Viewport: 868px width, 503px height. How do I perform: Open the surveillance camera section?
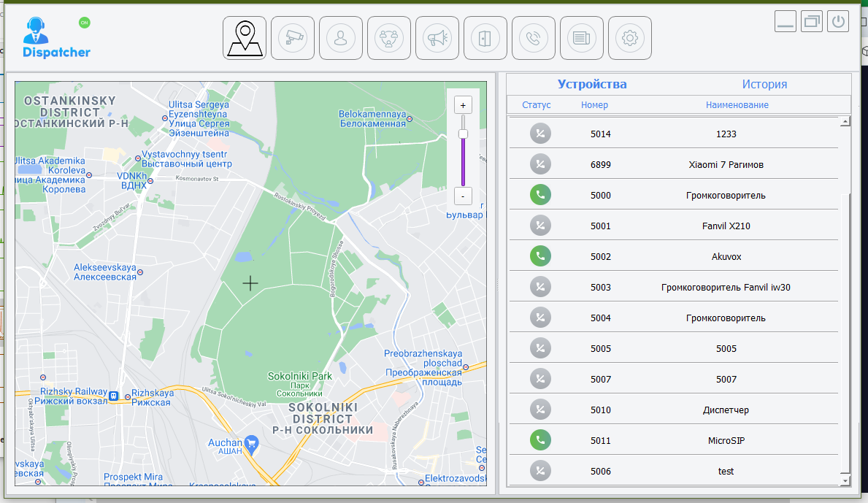(x=293, y=38)
